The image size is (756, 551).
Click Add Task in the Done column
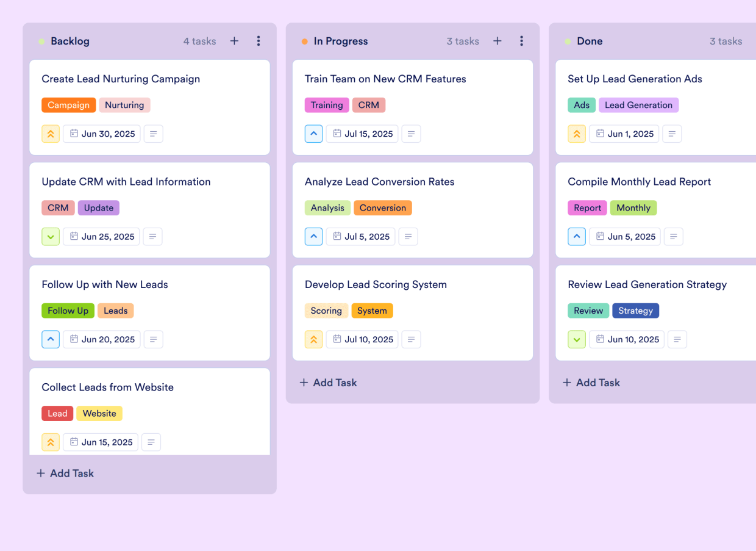591,383
